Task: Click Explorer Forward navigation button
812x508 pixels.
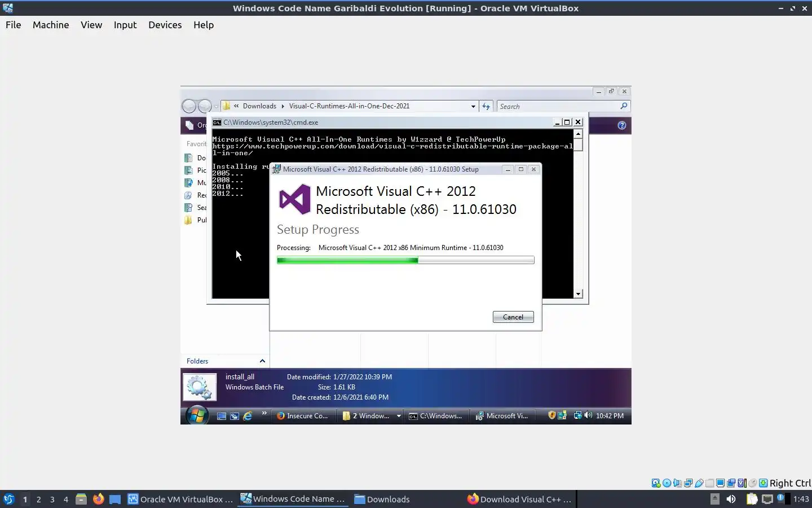Action: [205, 106]
